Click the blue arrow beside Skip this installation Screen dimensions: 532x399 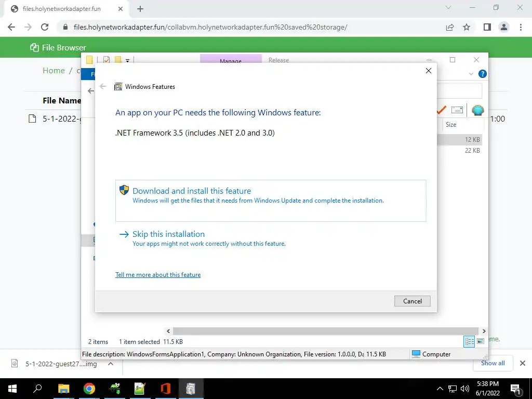point(124,234)
